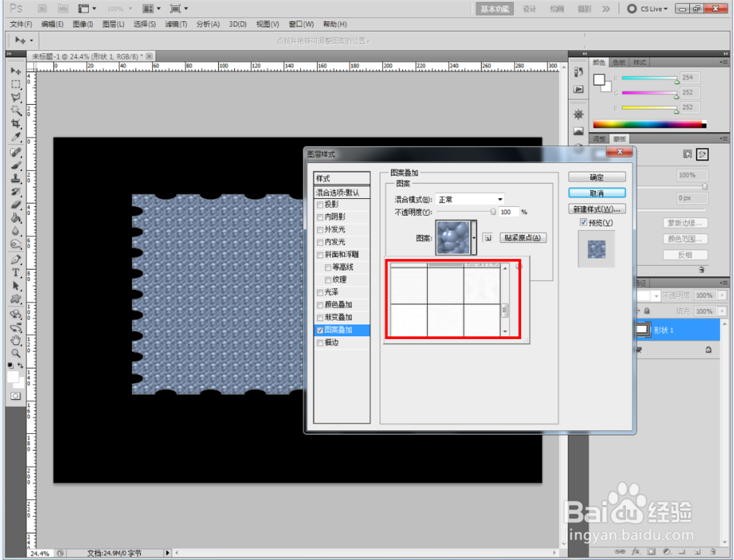Image resolution: width=734 pixels, height=560 pixels.
Task: Launch Mini Bridge from the application bar
Action: 62,8
